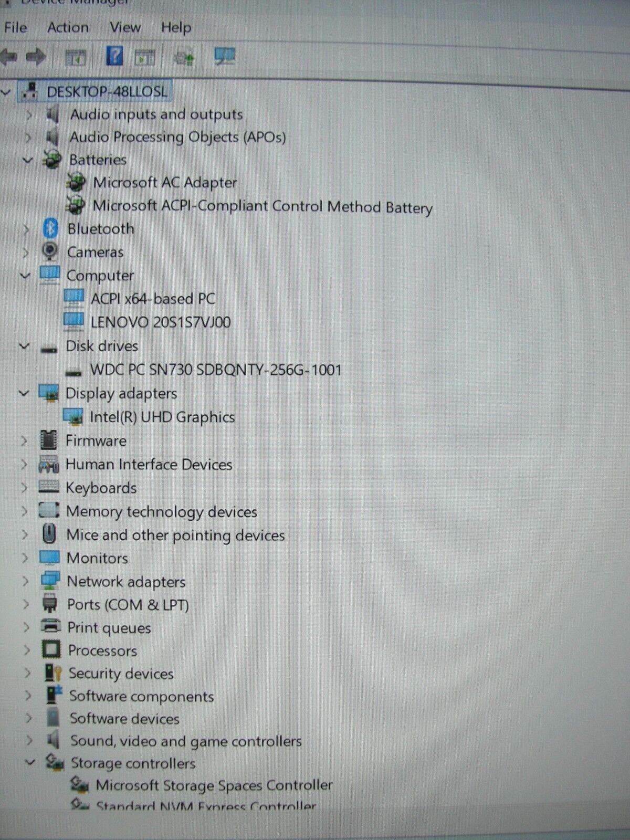The width and height of the screenshot is (630, 840).
Task: Open the View menu
Action: [x=125, y=27]
